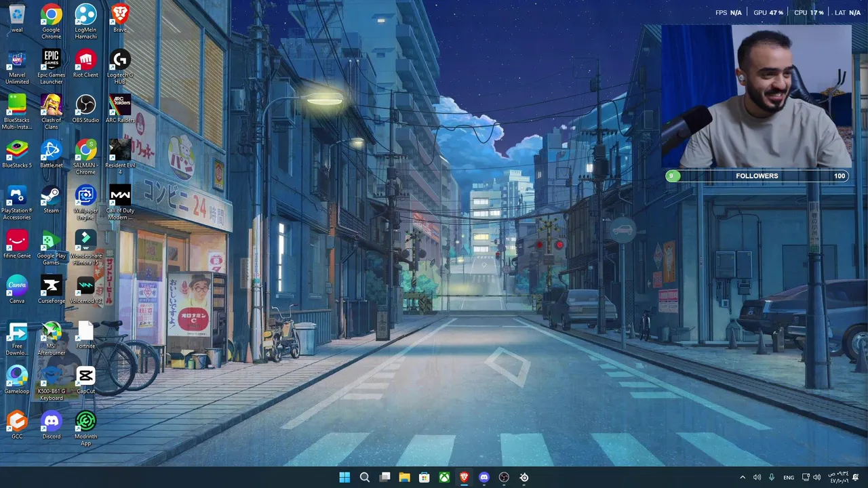Open the weal recycle bin desktop icon
The height and width of the screenshot is (488, 868).
pos(17,18)
